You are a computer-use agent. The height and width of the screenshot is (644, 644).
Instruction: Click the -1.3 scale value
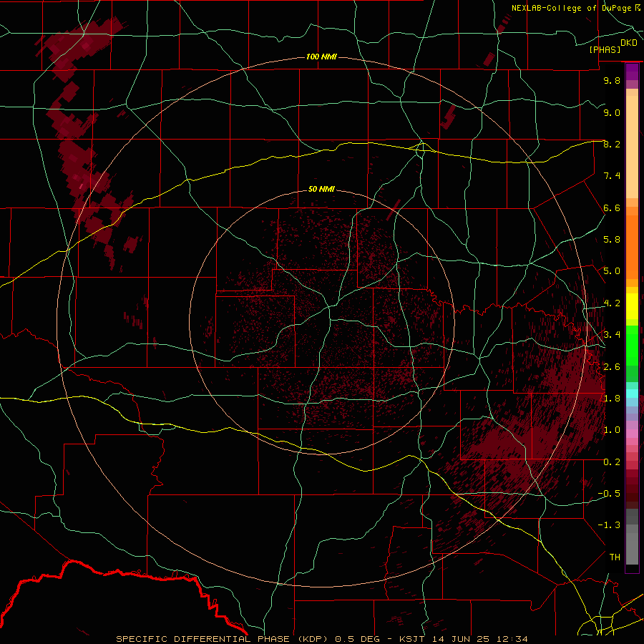pos(609,525)
